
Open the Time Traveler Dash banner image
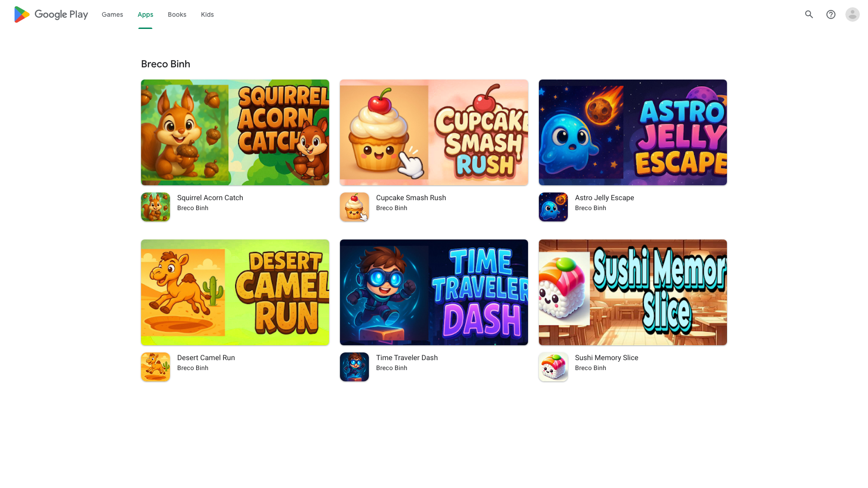point(434,292)
